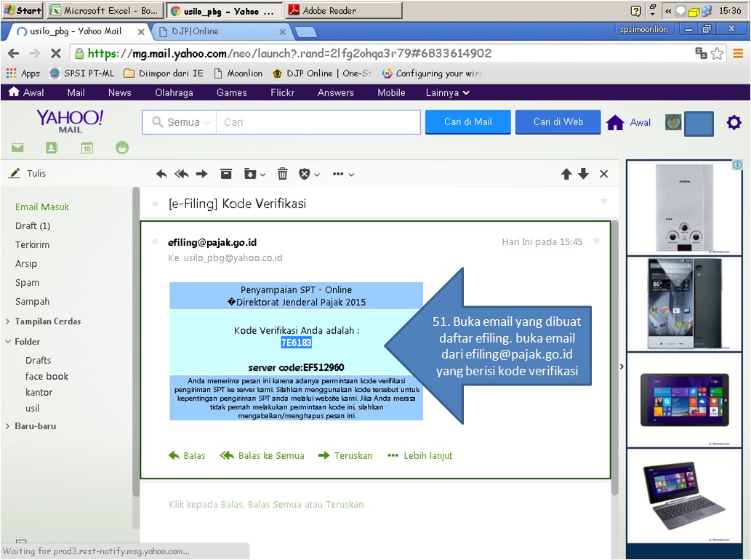This screenshot has width=751, height=560.
Task: Click the inbox envelope icon under Yahoo logo
Action: [17, 148]
